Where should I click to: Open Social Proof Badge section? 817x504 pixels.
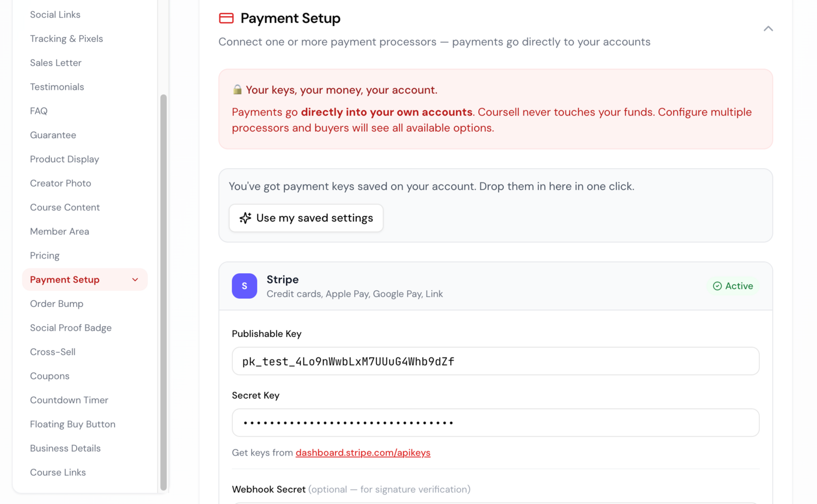[71, 328]
